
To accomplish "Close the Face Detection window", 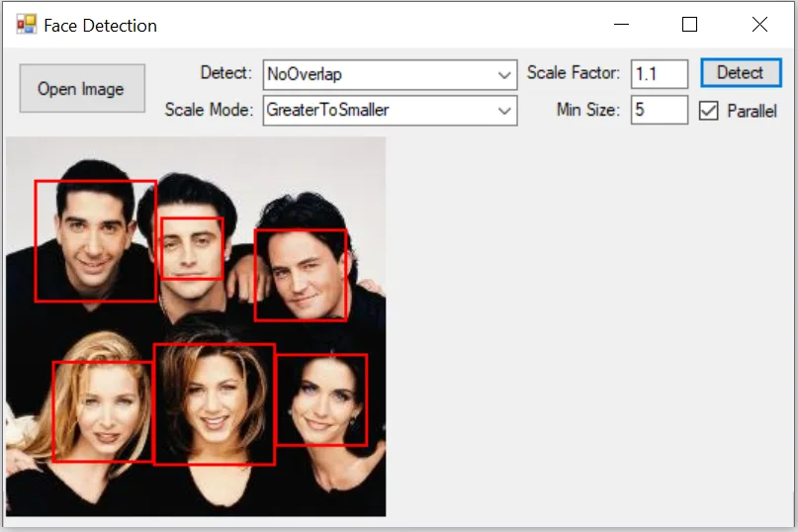I will coord(759,25).
